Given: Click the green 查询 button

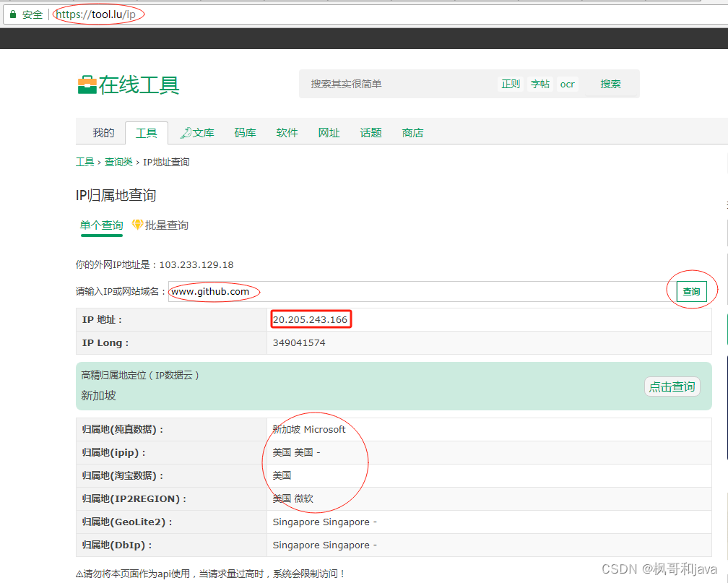Looking at the screenshot, I should [x=691, y=291].
